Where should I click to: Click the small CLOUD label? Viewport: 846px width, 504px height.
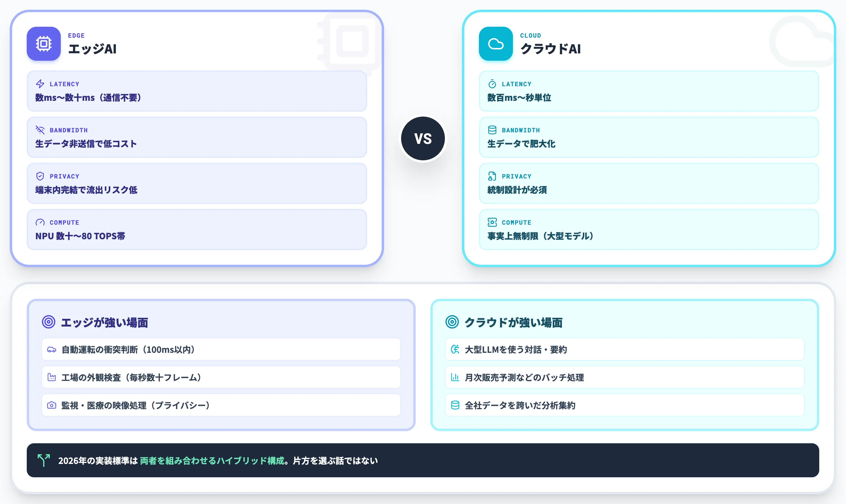[x=531, y=36]
